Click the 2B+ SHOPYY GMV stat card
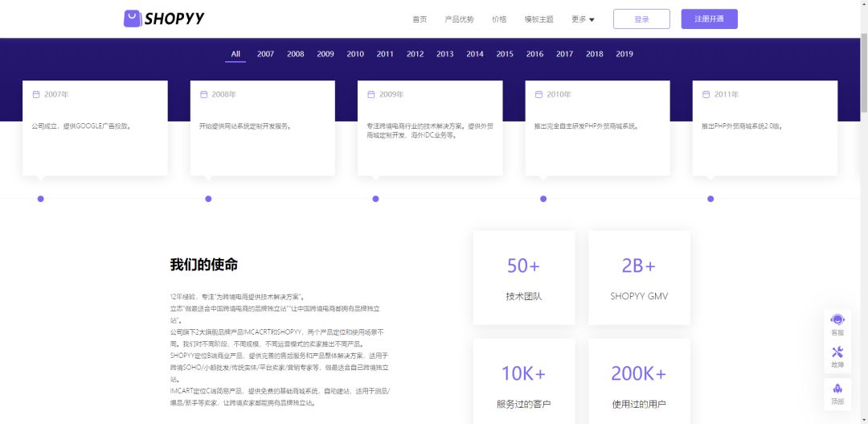Image resolution: width=868 pixels, height=424 pixels. [639, 278]
